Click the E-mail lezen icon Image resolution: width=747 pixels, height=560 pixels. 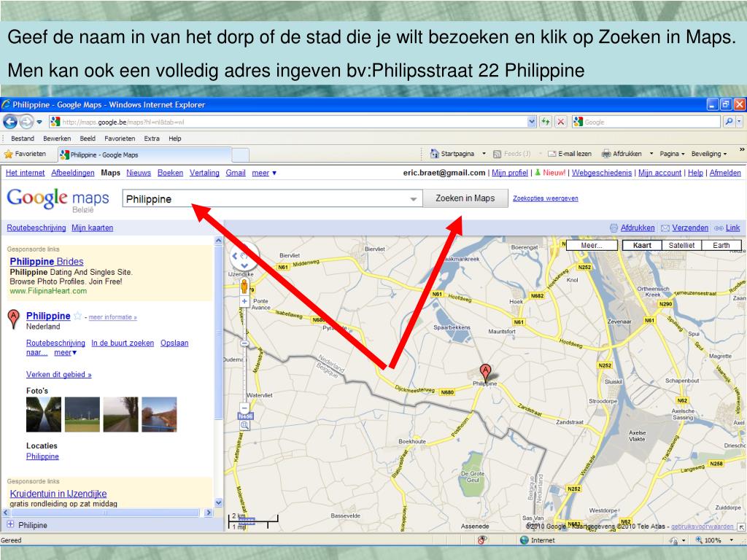(x=552, y=154)
